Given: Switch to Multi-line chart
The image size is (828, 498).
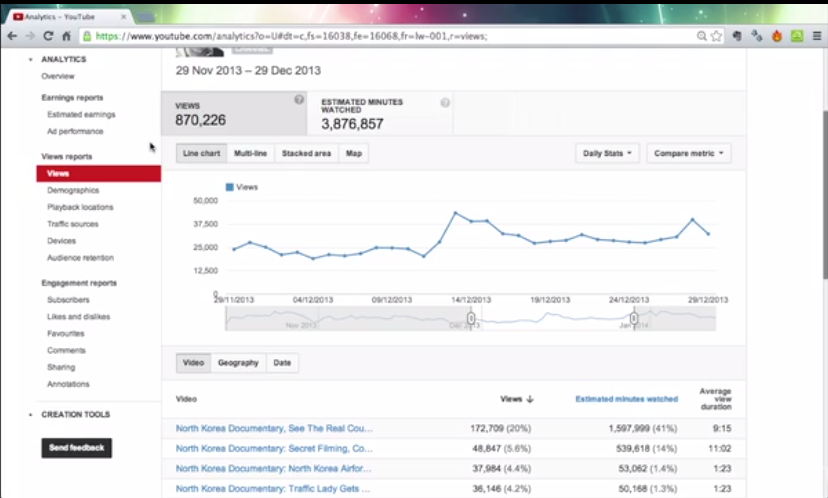Looking at the screenshot, I should [x=250, y=153].
